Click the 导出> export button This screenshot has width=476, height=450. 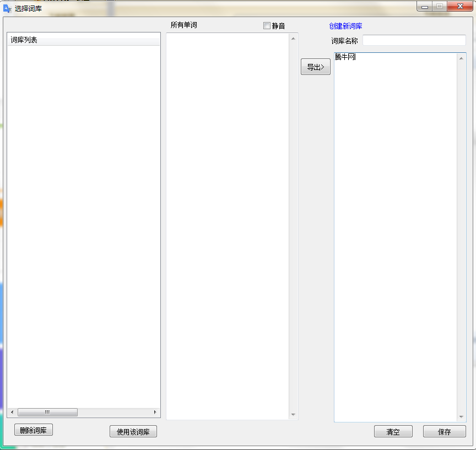point(316,67)
